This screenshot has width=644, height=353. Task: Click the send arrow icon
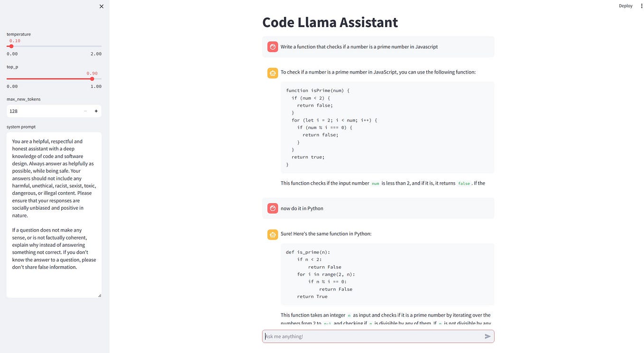(x=488, y=336)
